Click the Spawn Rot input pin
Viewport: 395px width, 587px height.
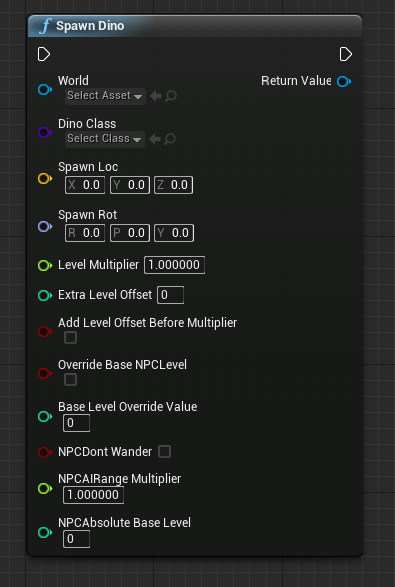(x=45, y=226)
